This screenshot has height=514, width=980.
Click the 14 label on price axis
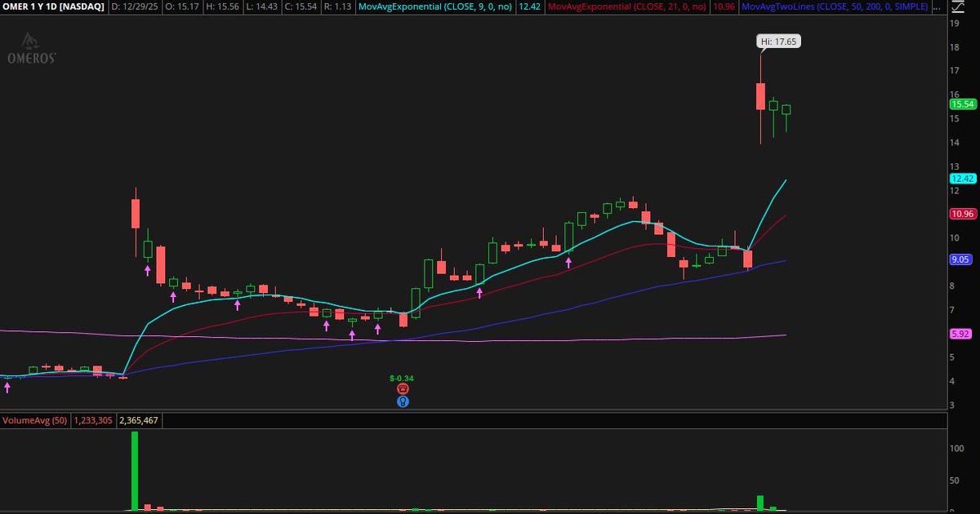point(954,143)
